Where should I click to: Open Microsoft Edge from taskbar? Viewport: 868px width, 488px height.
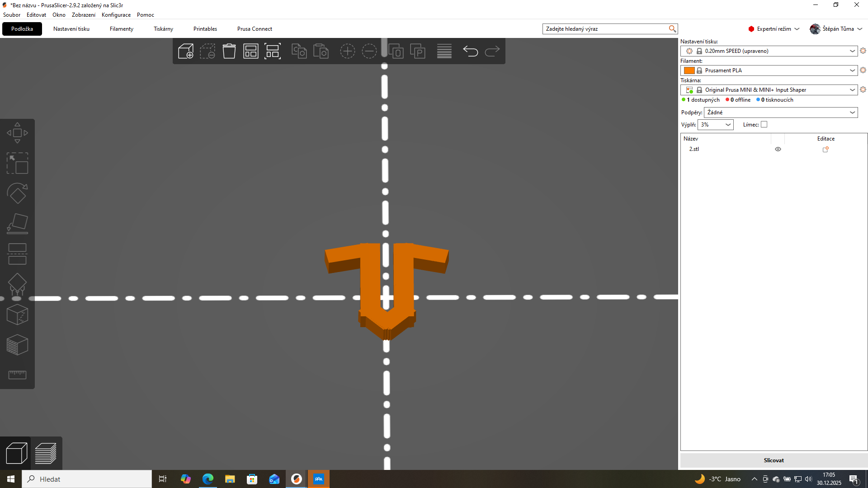(x=208, y=479)
